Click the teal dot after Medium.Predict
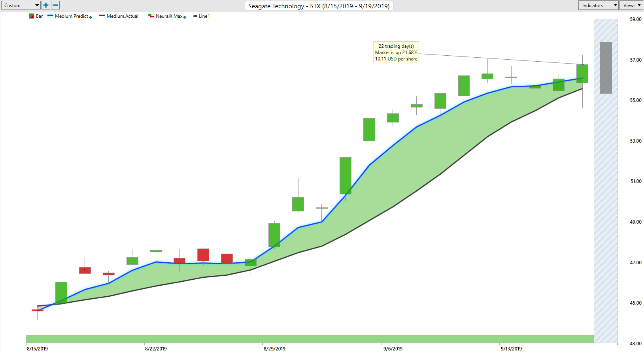This screenshot has width=644, height=354. tap(91, 17)
